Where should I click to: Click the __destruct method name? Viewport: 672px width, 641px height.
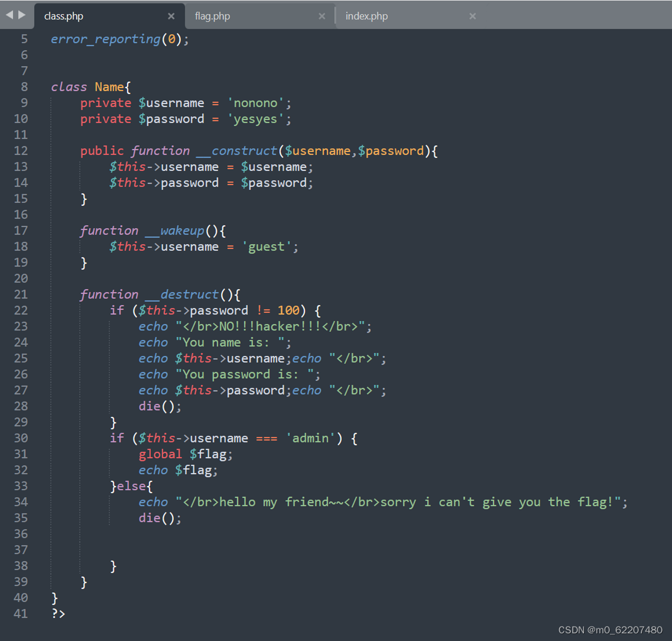pos(182,295)
